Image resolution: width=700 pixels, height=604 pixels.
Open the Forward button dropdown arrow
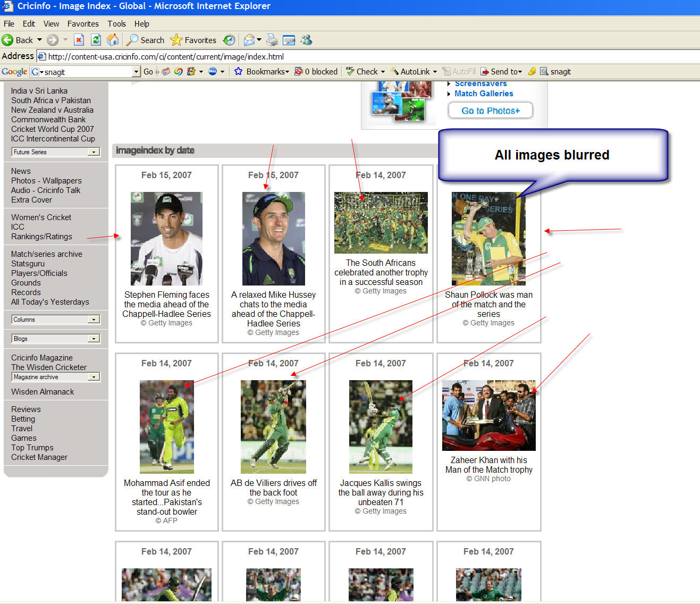pos(65,40)
